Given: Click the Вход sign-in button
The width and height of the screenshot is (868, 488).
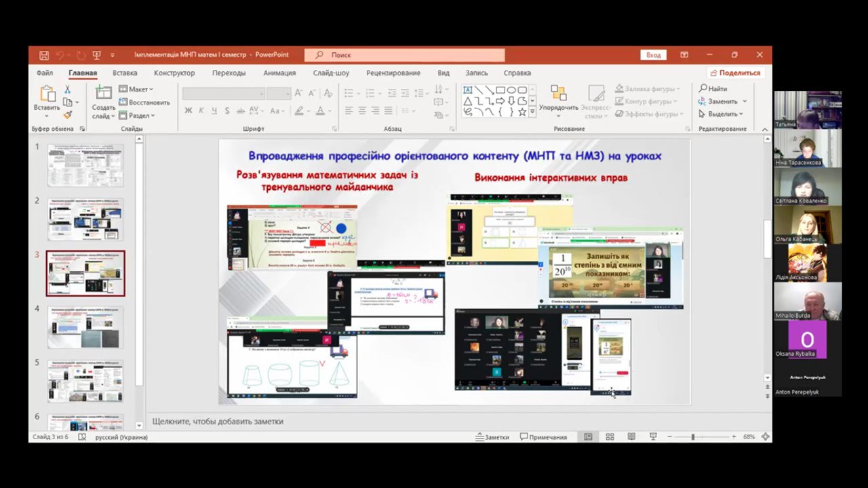Looking at the screenshot, I should (x=653, y=55).
